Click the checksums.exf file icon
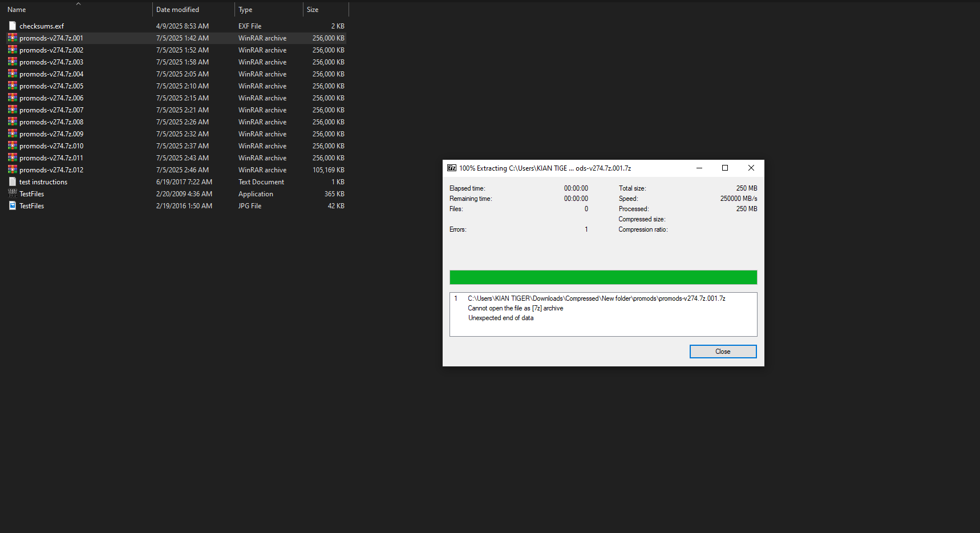980x533 pixels. coord(12,26)
